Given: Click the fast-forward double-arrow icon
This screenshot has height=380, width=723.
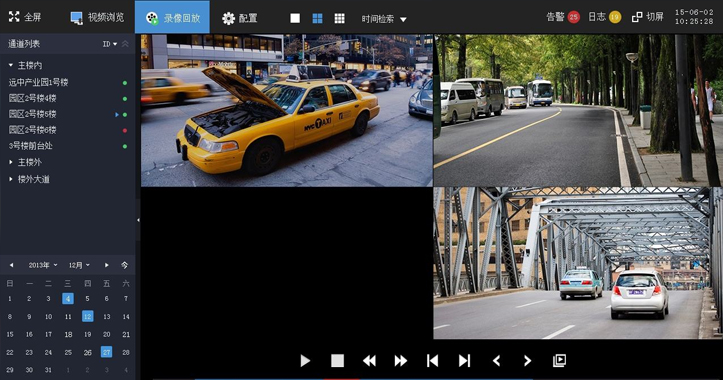Looking at the screenshot, I should click(401, 361).
